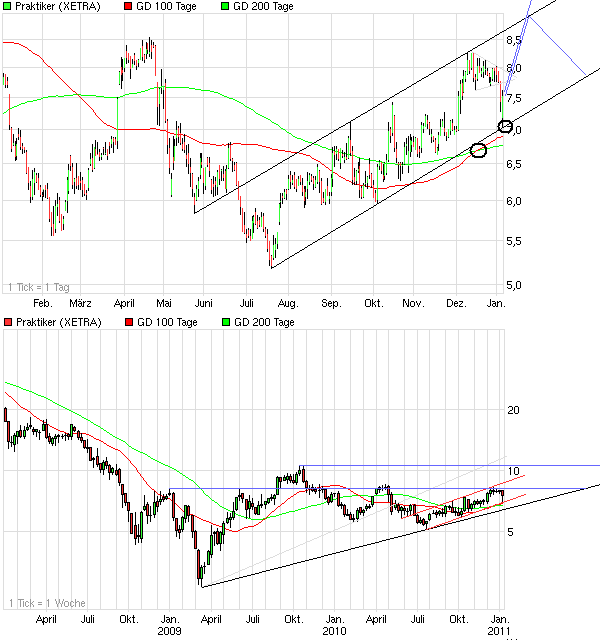Click the 'März' axis label in top chart
Viewport: 600px width, 640px height.
[x=80, y=303]
